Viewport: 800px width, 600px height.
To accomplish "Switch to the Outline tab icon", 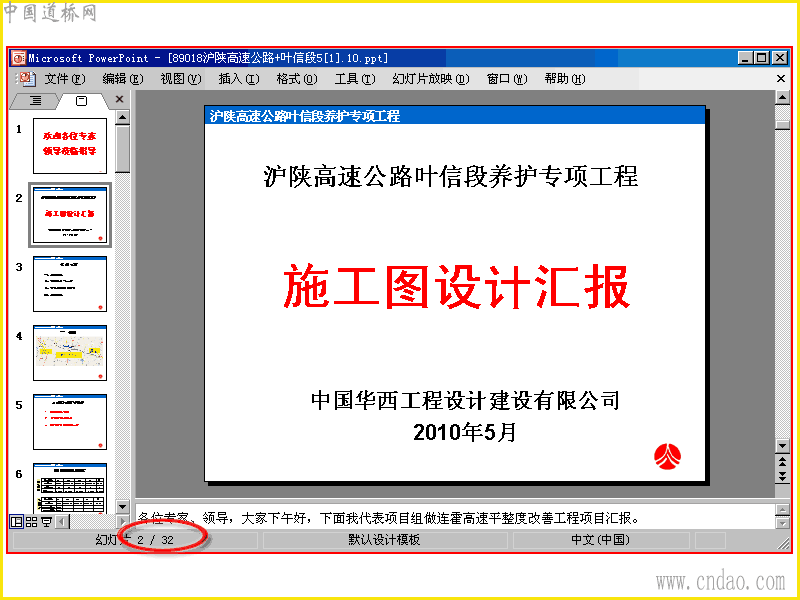I will (x=35, y=101).
